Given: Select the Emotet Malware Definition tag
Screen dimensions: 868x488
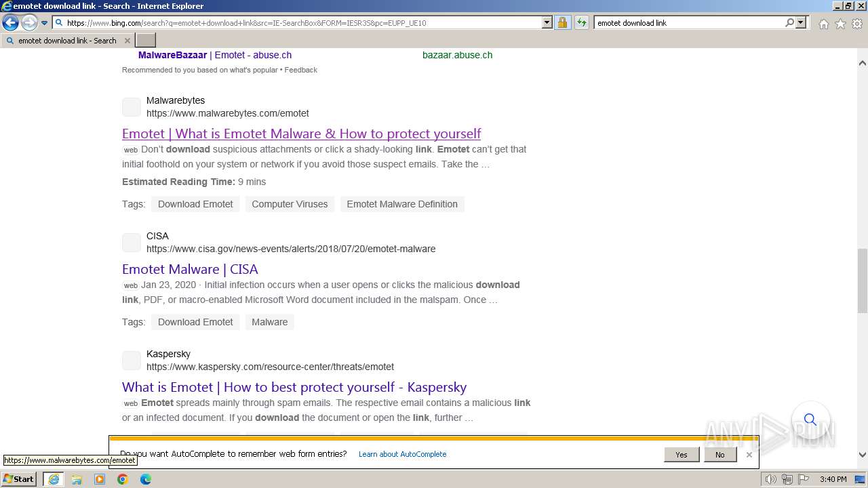Looking at the screenshot, I should click(x=402, y=204).
